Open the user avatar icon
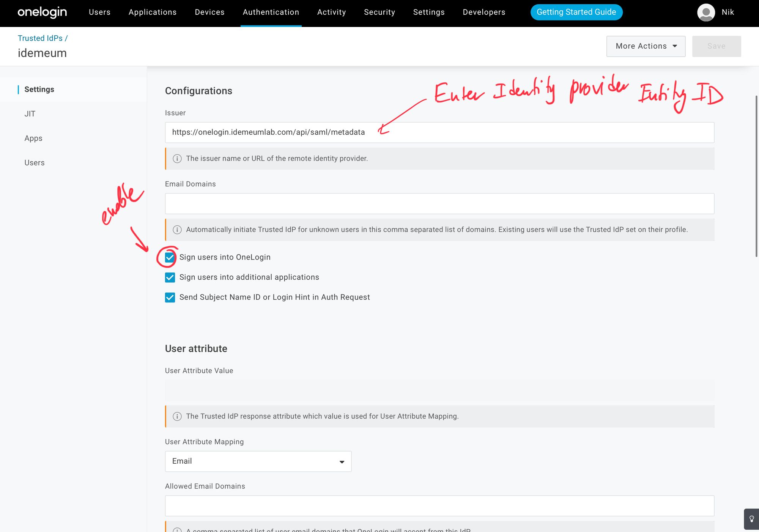759x532 pixels. pyautogui.click(x=706, y=13)
